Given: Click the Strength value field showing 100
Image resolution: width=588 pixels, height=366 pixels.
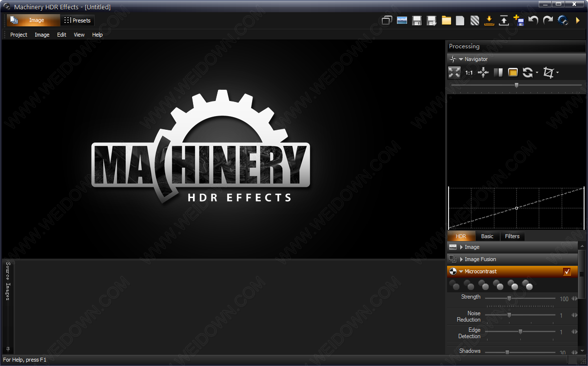Looking at the screenshot, I should (564, 299).
